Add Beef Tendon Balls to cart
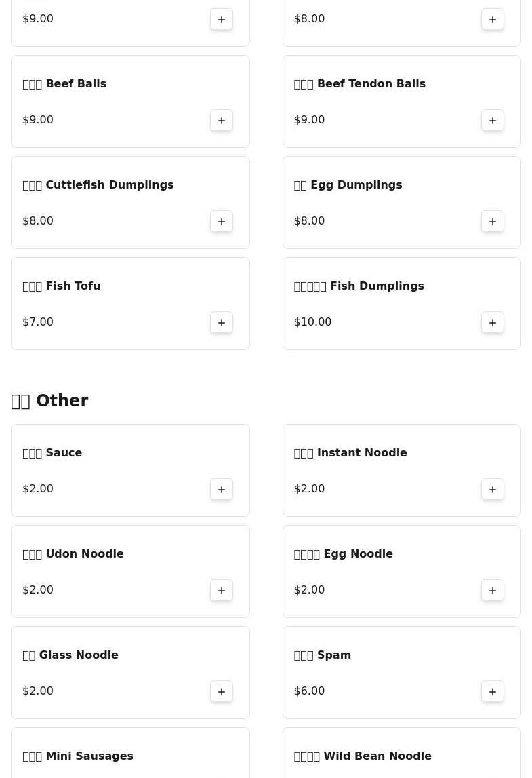 click(493, 120)
